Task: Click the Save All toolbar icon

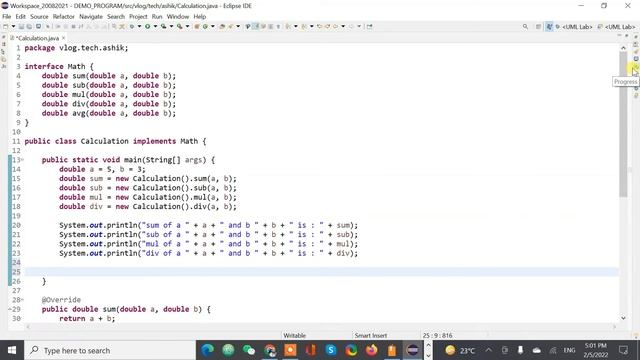Action: tap(29, 27)
